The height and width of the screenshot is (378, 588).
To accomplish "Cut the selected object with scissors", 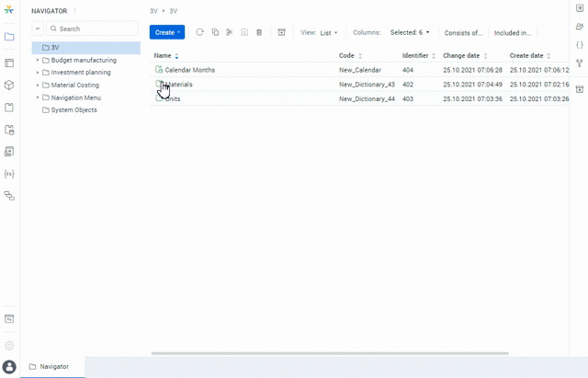I will point(230,32).
